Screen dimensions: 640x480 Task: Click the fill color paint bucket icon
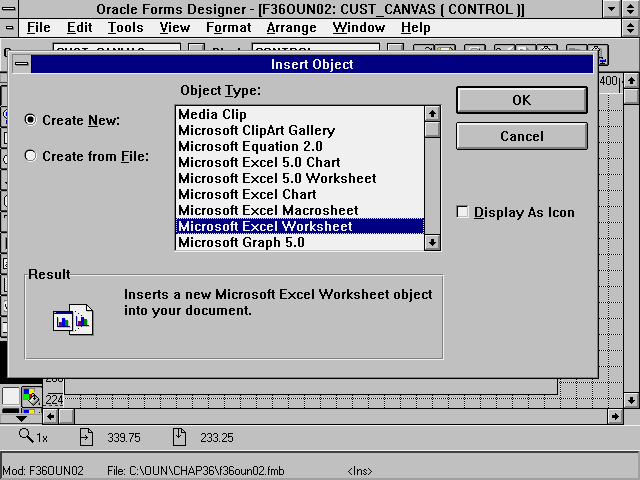coord(31,396)
